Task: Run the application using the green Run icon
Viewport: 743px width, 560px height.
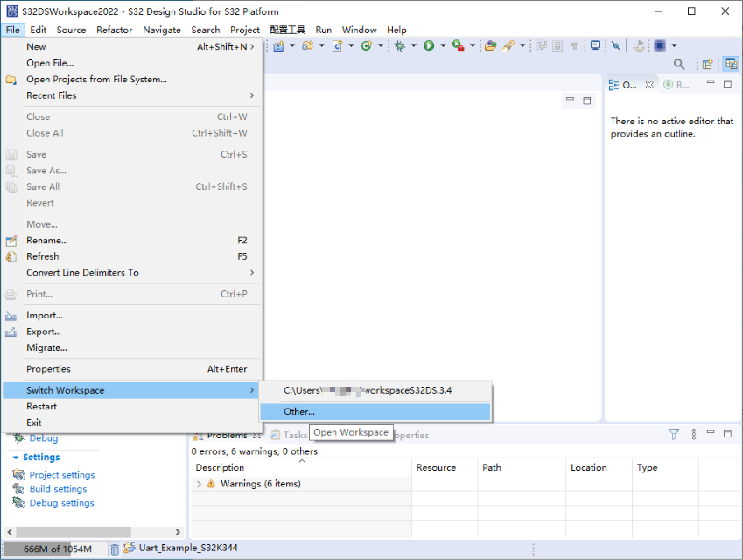Action: 429,45
